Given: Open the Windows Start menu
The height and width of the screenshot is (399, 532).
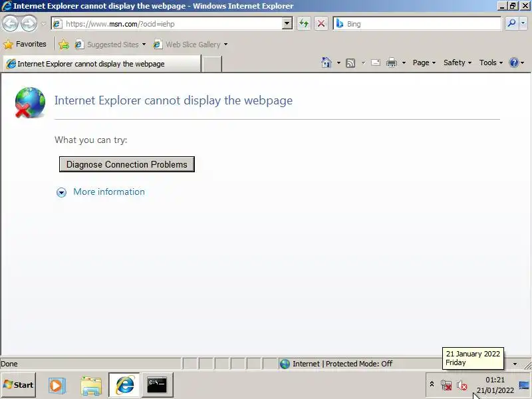Looking at the screenshot, I should tap(19, 385).
